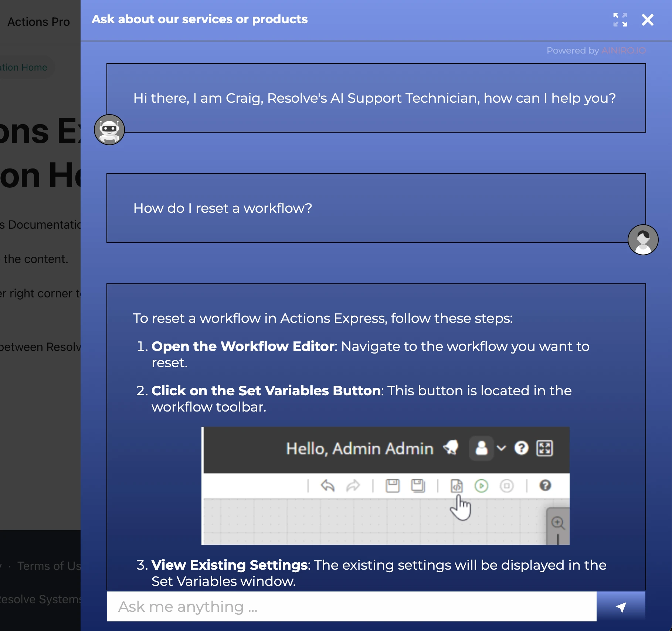Close the chat window
Screen dimensions: 672x631
coord(648,20)
